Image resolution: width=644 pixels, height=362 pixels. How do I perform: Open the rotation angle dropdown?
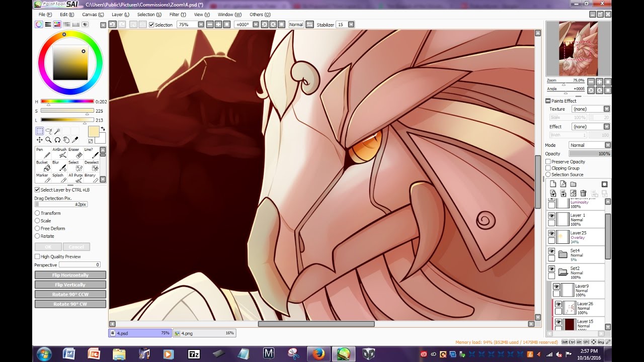(256, 24)
